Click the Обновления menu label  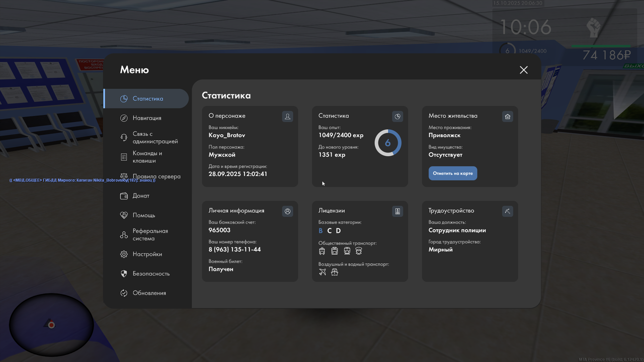pyautogui.click(x=149, y=293)
